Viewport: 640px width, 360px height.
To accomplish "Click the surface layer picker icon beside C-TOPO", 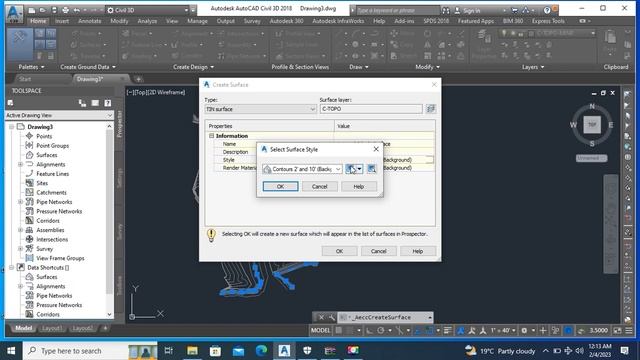I will pos(431,109).
